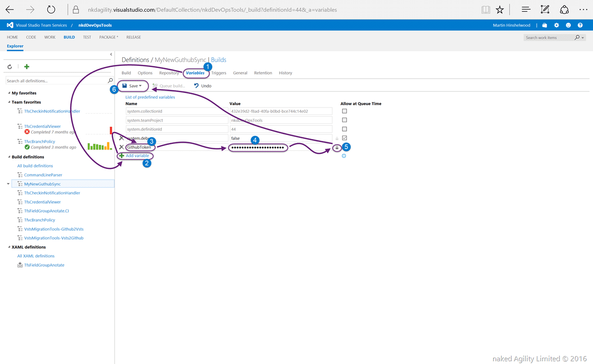Open TfvcBranchPolicy under Team favorites

(39, 141)
